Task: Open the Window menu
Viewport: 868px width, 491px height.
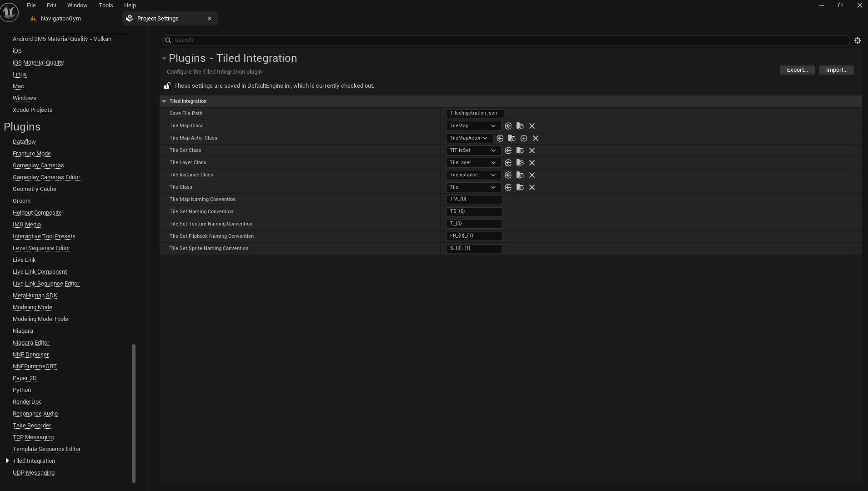Action: pos(77,5)
